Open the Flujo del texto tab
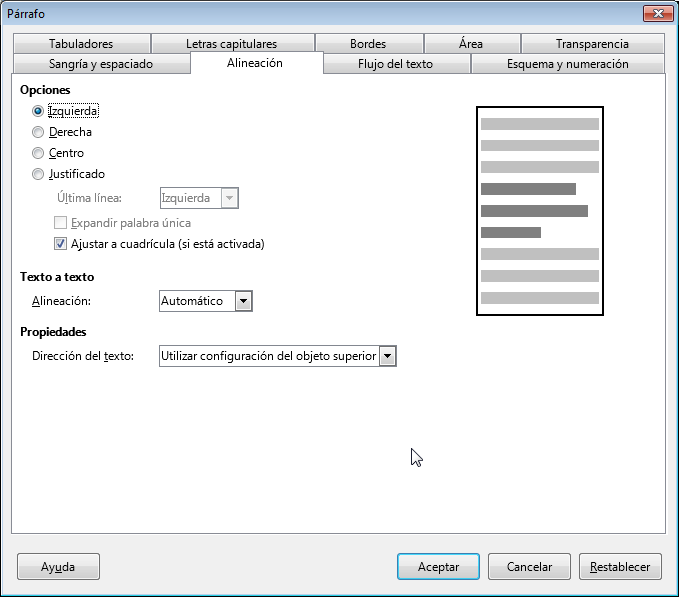This screenshot has height=597, width=679. (x=396, y=64)
